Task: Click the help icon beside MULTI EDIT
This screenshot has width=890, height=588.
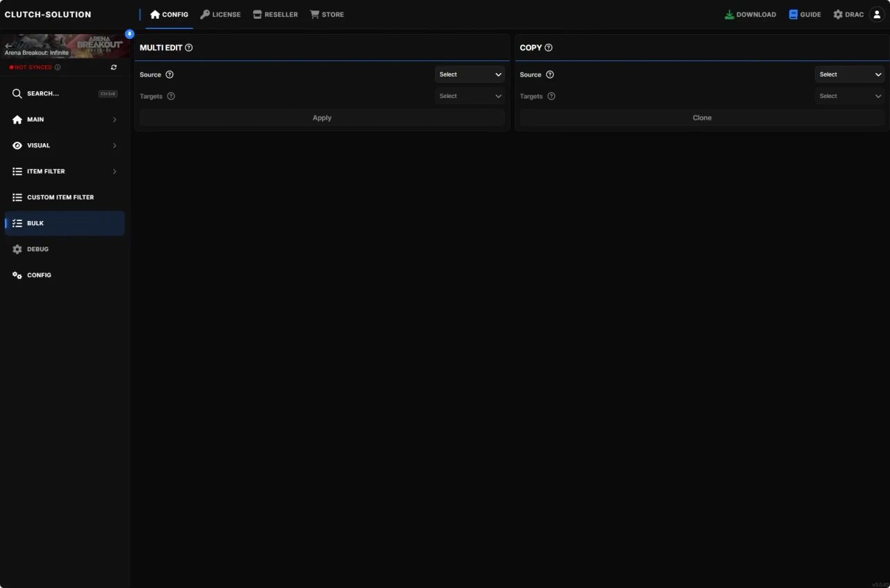Action: (189, 47)
